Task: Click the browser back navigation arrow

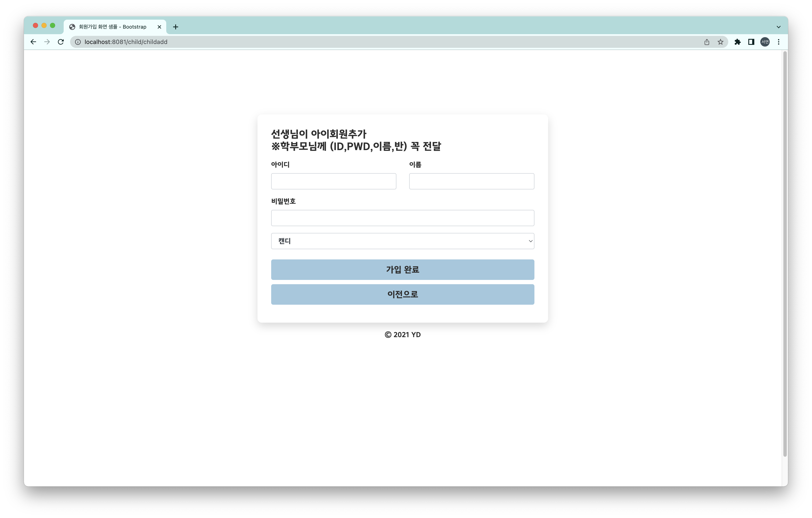Action: (33, 42)
